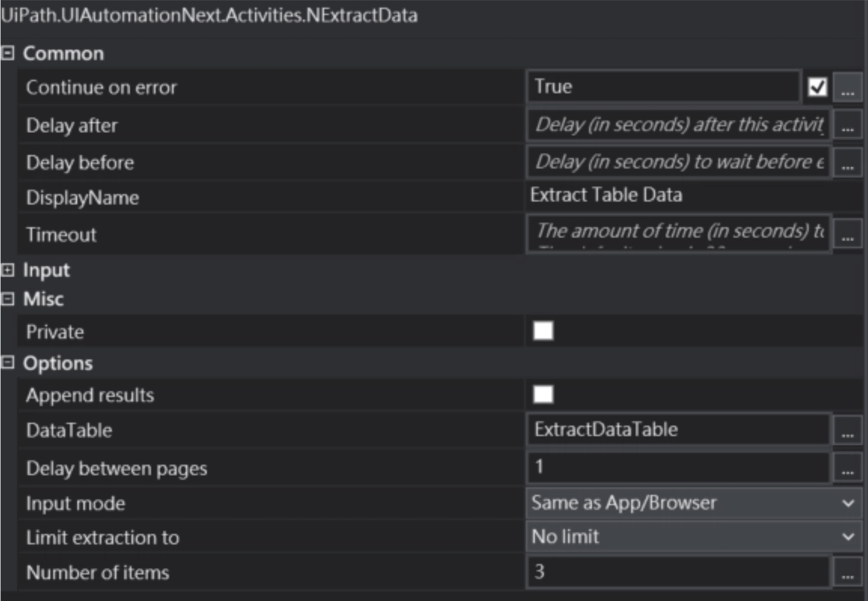The height and width of the screenshot is (601, 868).
Task: Open ellipsis editor for Timeout
Action: [847, 234]
